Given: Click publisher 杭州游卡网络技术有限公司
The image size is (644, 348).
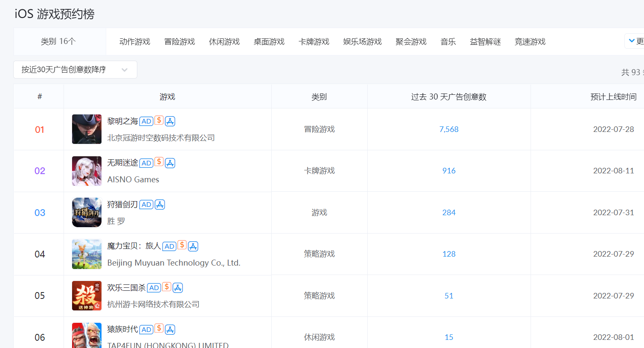Looking at the screenshot, I should pos(153,304).
